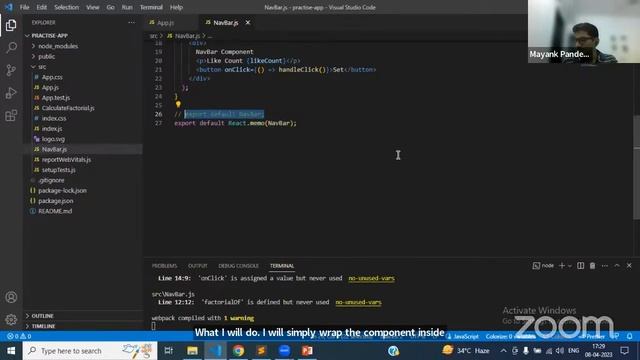Image resolution: width=640 pixels, height=360 pixels.
Task: Kill terminal with trash icon
Action: coord(592,266)
